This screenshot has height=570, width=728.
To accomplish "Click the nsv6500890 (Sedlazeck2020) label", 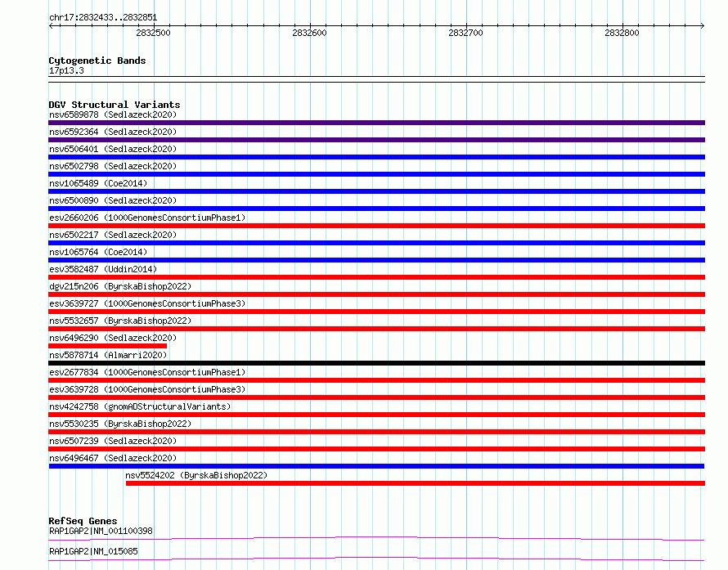I will 113,200.
